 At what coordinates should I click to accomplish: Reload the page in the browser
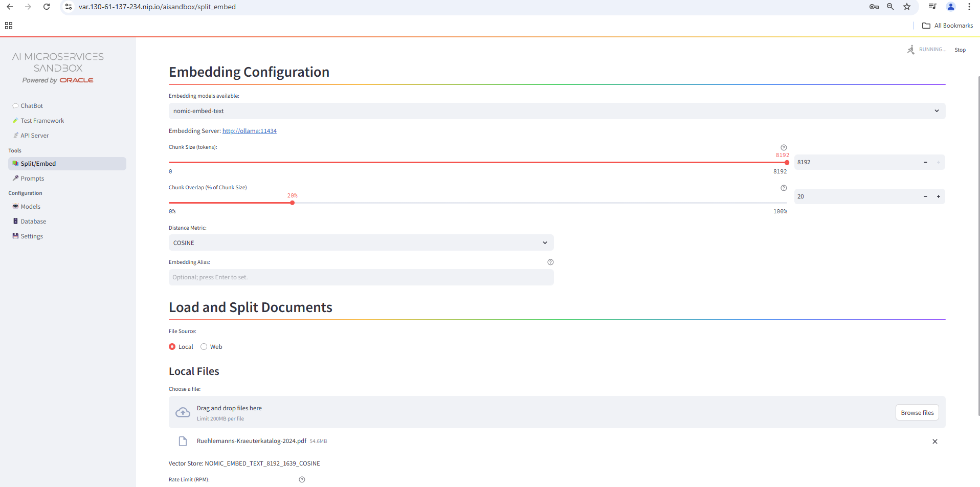pos(47,7)
